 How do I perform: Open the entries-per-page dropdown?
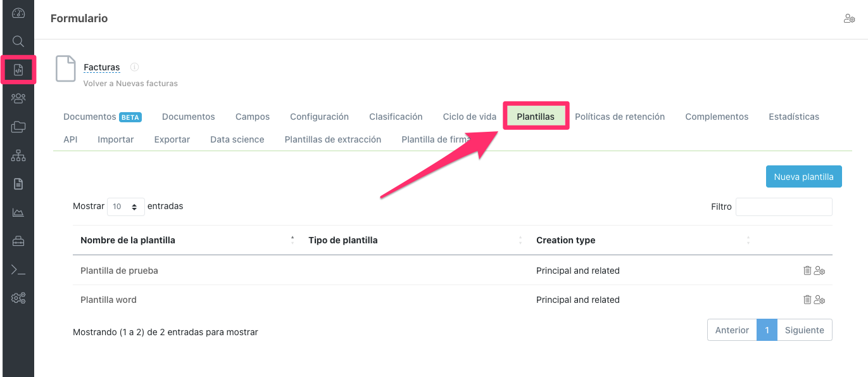coord(125,207)
